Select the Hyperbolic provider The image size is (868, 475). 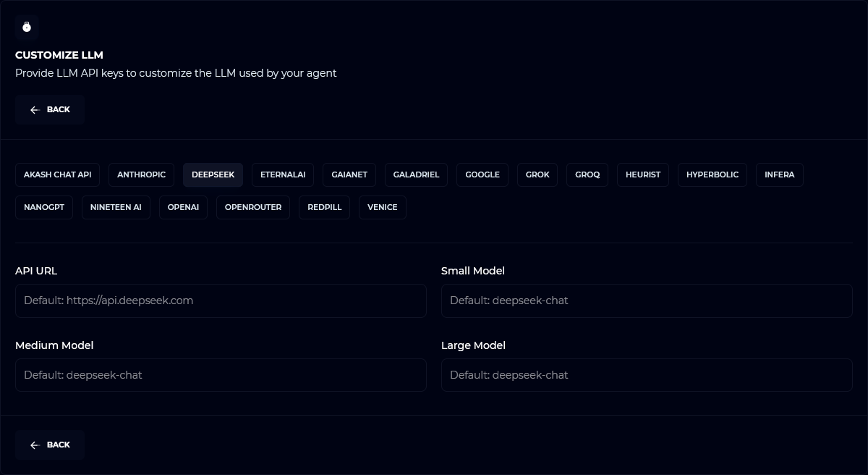[712, 175]
